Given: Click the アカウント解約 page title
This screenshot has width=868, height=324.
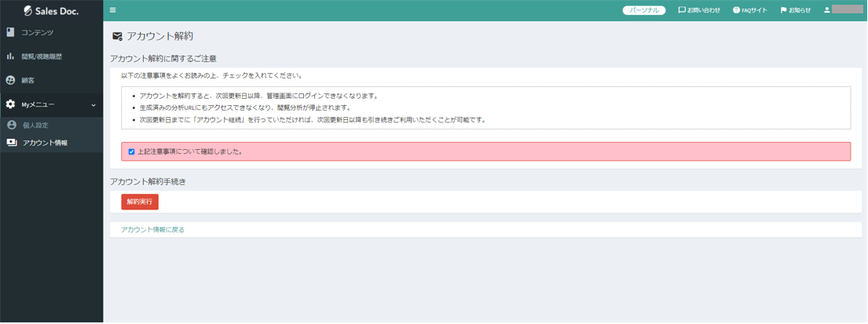Looking at the screenshot, I should click(160, 37).
